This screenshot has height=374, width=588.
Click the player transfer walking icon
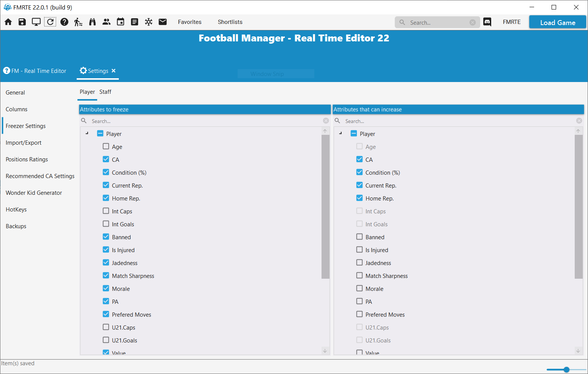pyautogui.click(x=78, y=22)
